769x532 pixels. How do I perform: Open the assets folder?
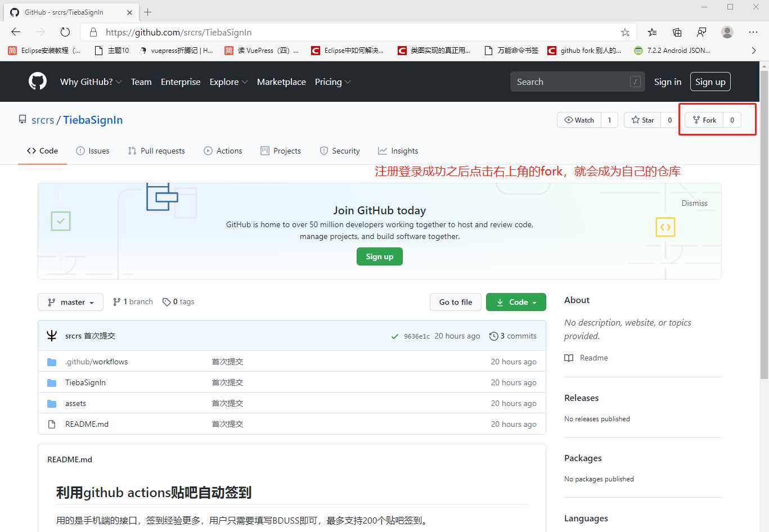click(x=75, y=403)
